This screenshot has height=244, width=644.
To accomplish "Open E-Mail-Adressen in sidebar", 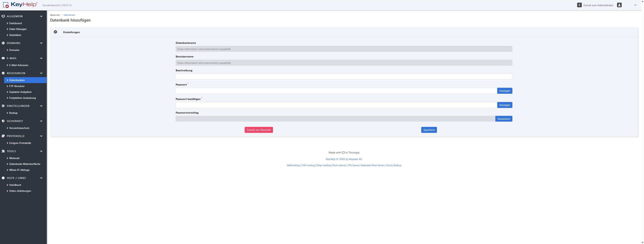I will point(19,65).
